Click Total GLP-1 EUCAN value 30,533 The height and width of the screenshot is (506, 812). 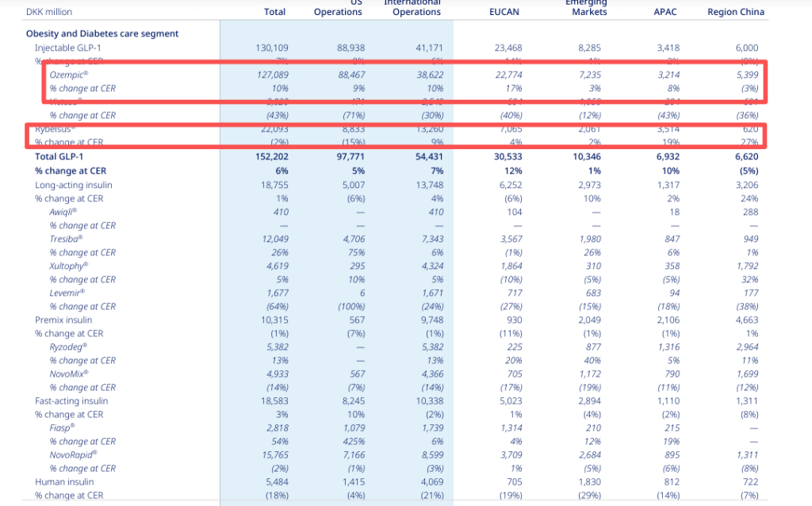tap(508, 156)
